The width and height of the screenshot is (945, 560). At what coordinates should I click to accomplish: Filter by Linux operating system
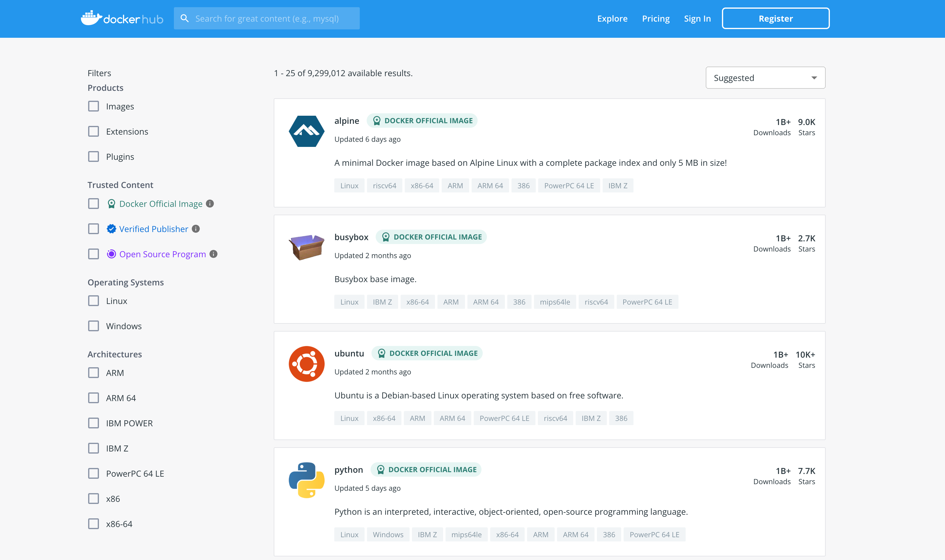(94, 301)
